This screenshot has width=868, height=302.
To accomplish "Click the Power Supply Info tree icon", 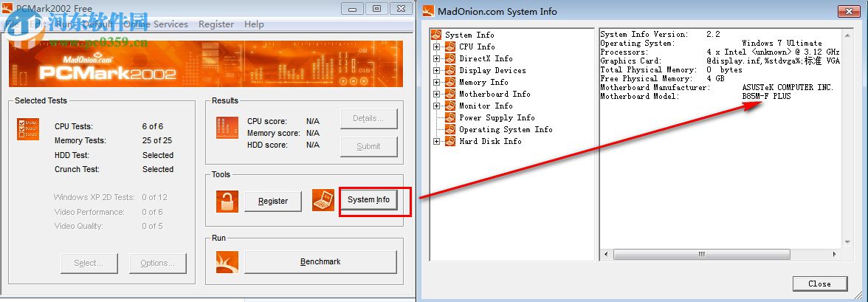I will coord(450,117).
